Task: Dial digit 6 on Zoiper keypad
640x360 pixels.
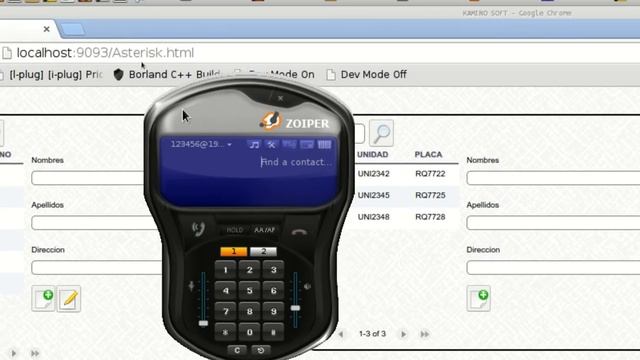Action: click(273, 291)
